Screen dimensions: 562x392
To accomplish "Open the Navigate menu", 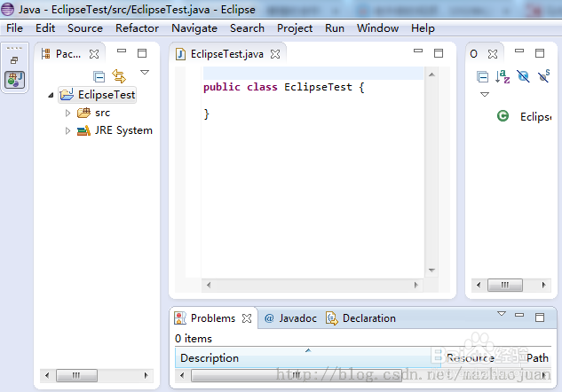I will coord(194,27).
